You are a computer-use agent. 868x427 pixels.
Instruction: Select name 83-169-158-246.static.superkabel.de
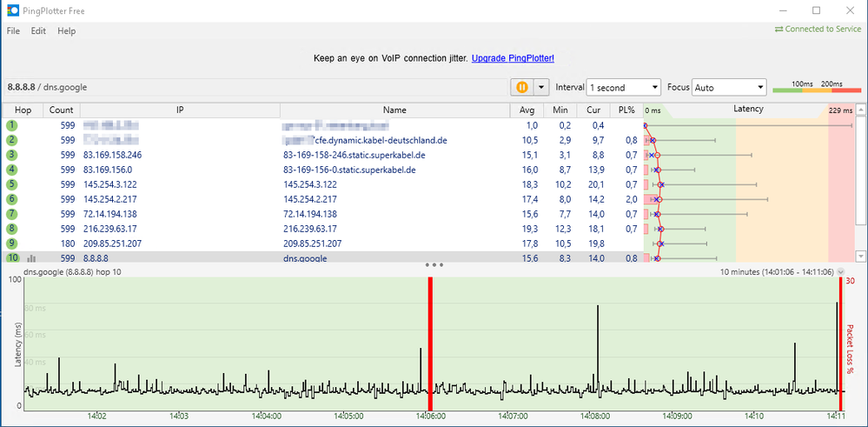coord(354,155)
